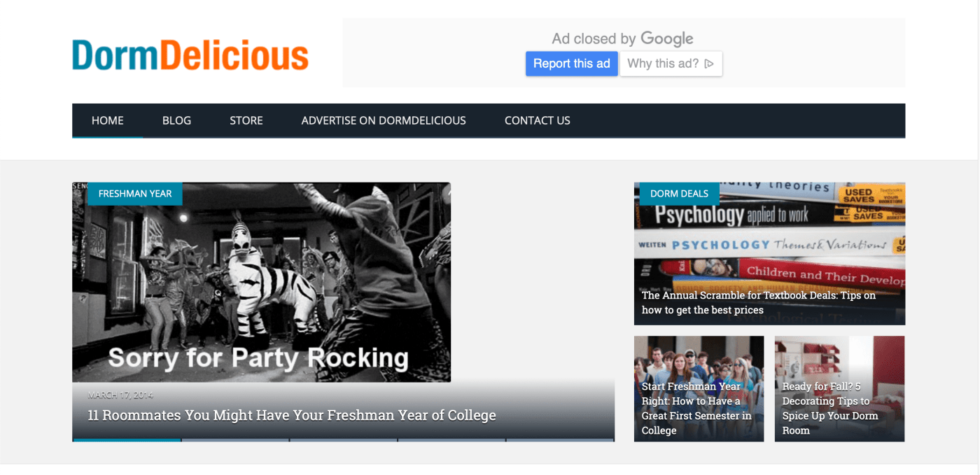Select Advertise on DormDelicious menu item

pos(384,120)
